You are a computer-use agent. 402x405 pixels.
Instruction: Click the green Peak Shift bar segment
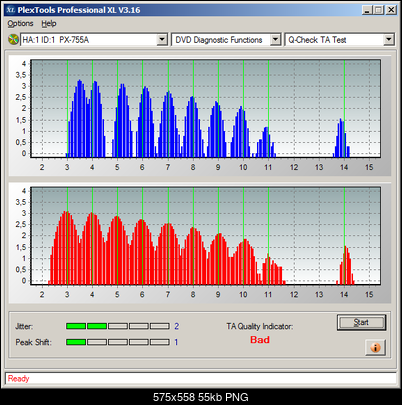point(76,342)
